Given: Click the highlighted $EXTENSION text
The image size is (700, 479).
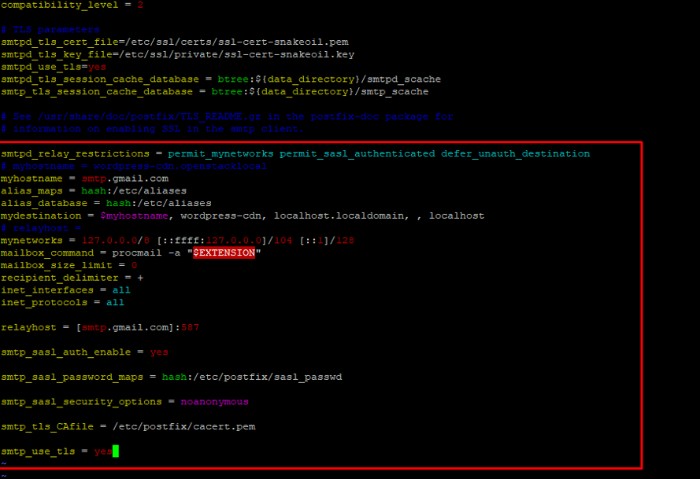Looking at the screenshot, I should point(224,253).
